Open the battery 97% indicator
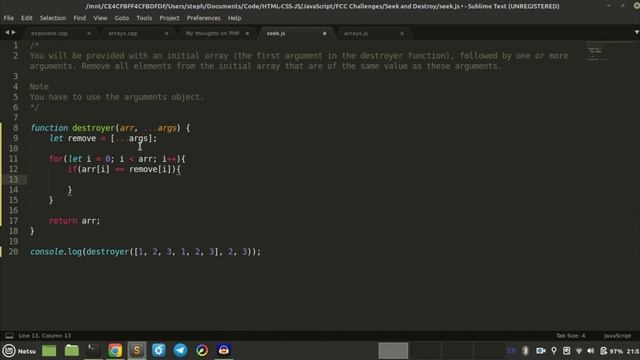 (x=611, y=351)
